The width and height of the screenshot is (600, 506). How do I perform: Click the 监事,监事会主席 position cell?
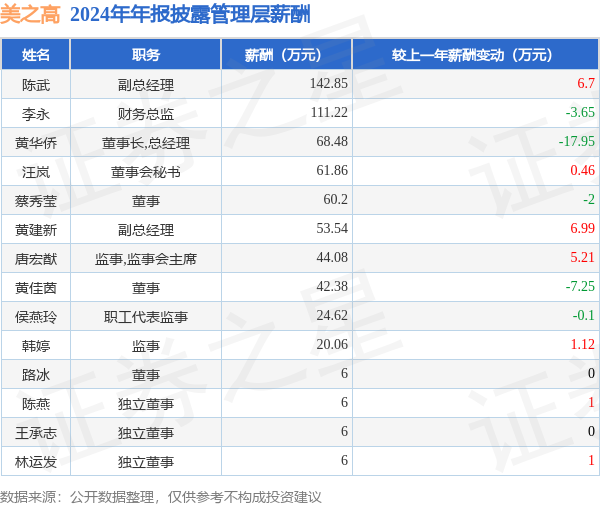point(146,259)
